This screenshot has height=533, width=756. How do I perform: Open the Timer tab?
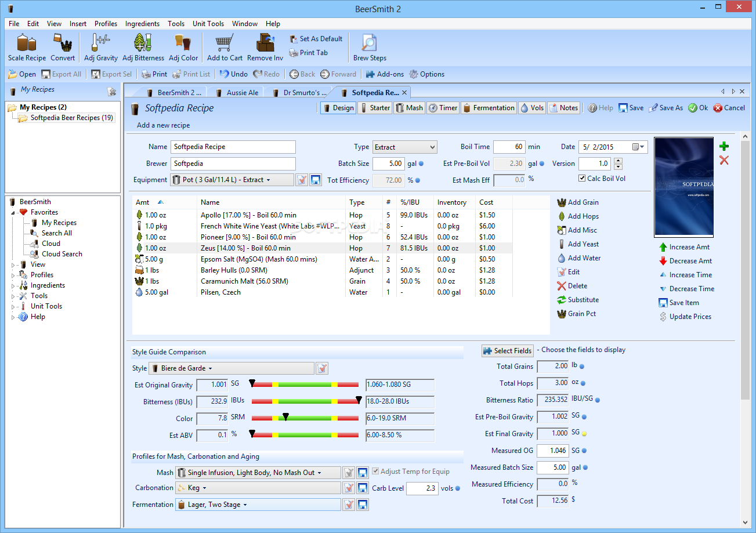coord(443,108)
